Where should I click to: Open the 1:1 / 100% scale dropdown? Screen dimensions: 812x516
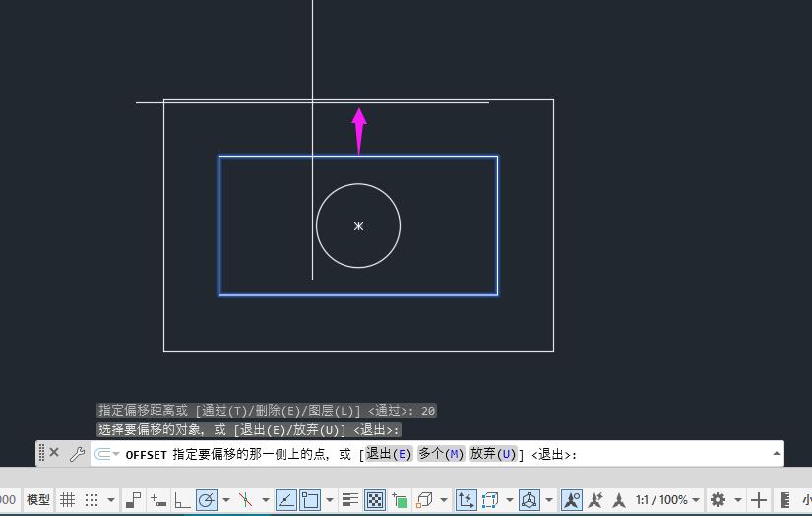click(667, 500)
